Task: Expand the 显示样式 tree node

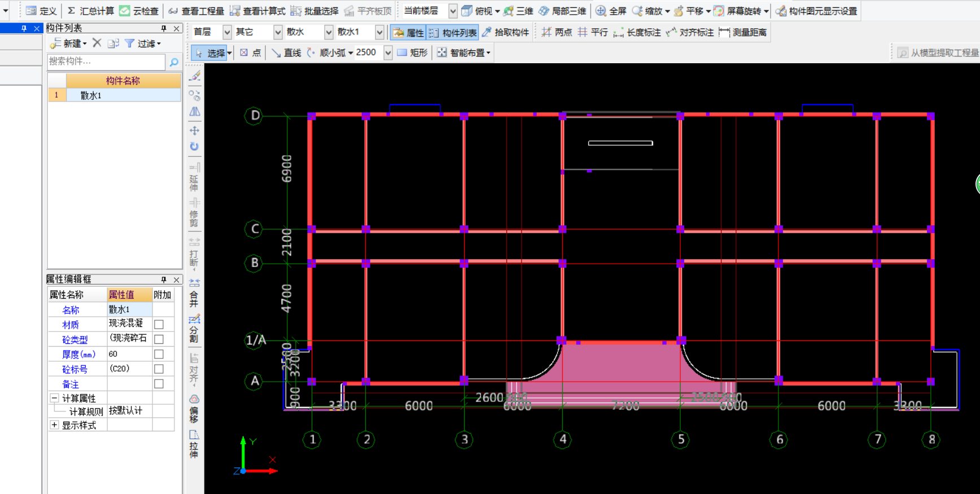Action: point(55,425)
